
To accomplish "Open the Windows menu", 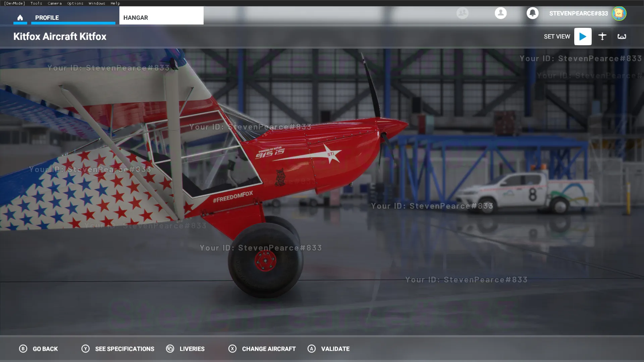I will 97,3.
